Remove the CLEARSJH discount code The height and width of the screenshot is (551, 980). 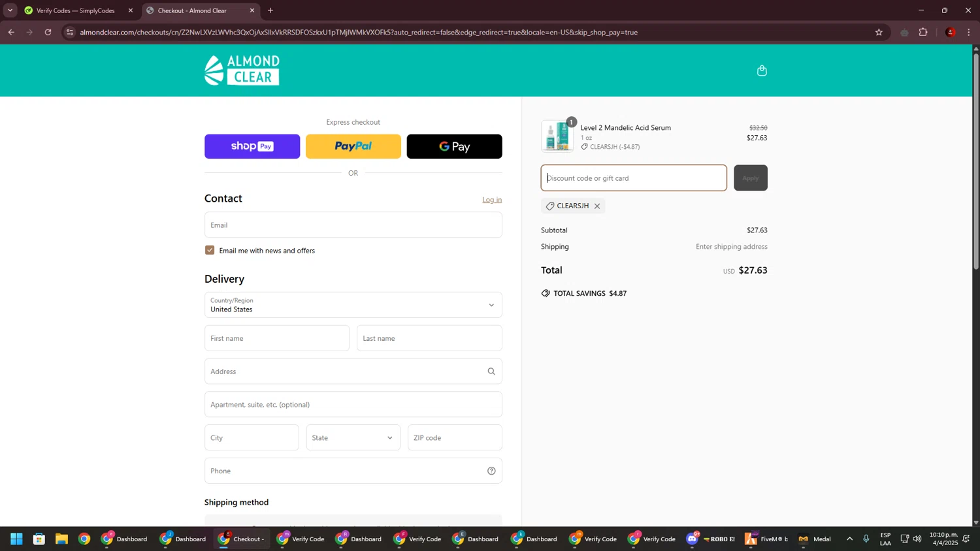(x=597, y=206)
